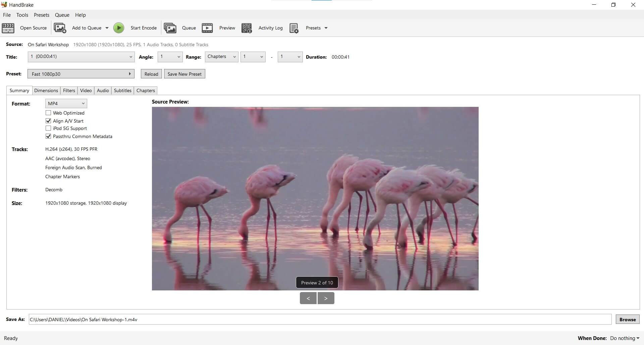This screenshot has height=345, width=644.
Task: Click the Reload preset button
Action: point(151,74)
